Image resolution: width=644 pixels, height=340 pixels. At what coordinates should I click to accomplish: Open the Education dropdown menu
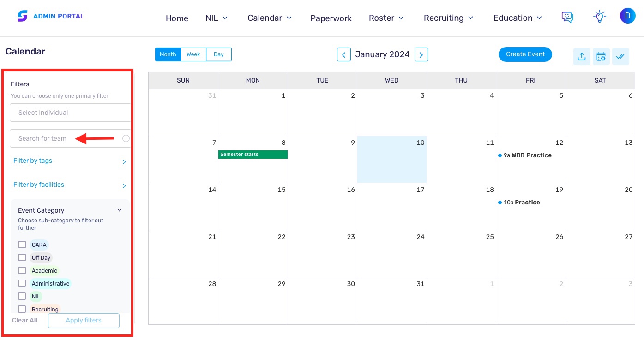(518, 18)
